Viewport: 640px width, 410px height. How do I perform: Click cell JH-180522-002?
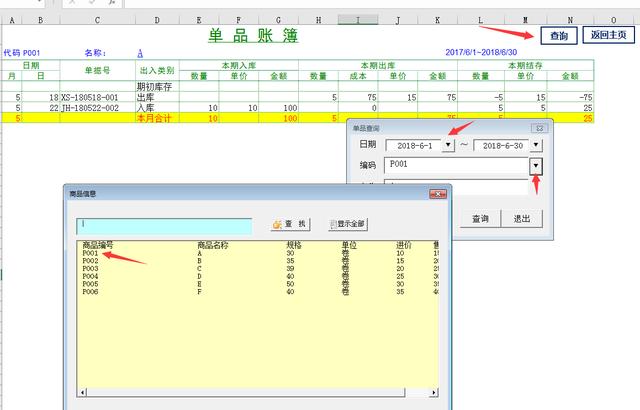point(98,108)
